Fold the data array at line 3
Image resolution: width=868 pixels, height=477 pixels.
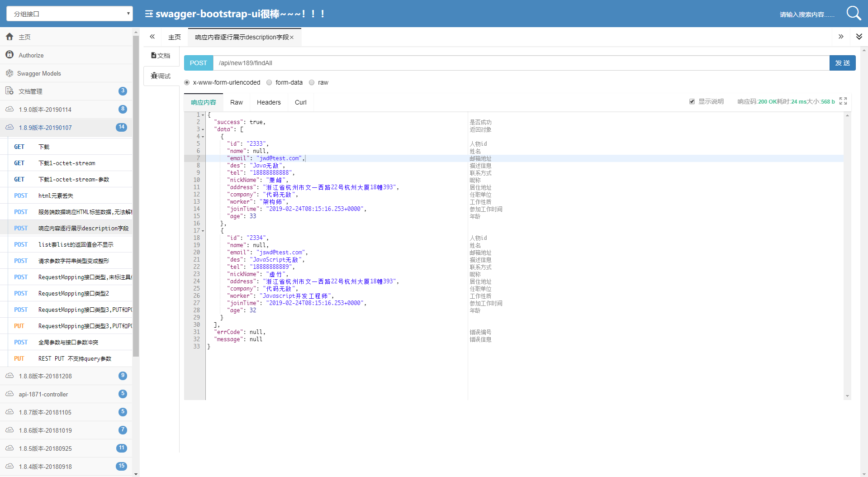tap(203, 129)
